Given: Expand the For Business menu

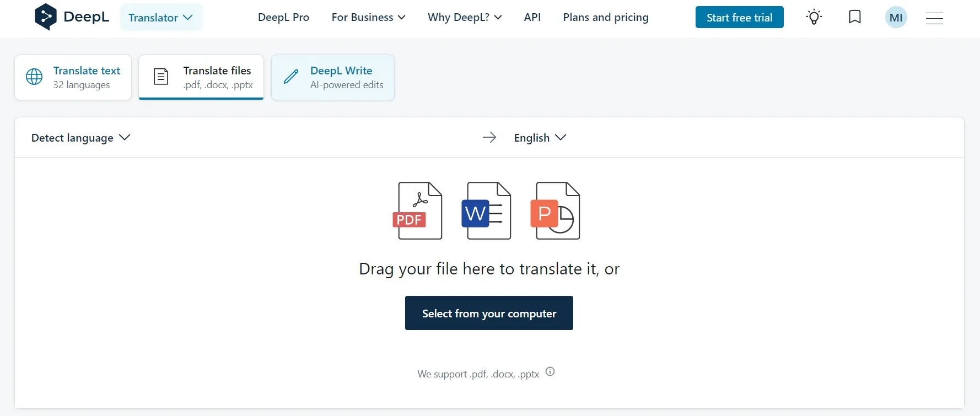Looking at the screenshot, I should [368, 18].
